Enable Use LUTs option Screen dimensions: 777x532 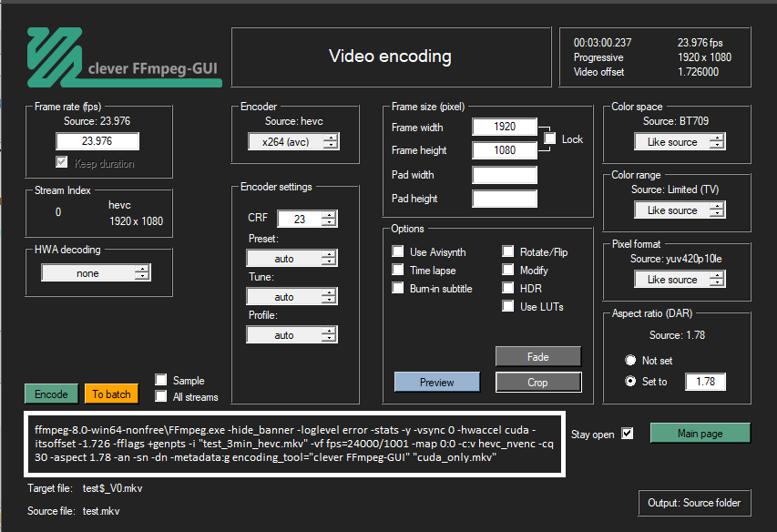[x=507, y=306]
